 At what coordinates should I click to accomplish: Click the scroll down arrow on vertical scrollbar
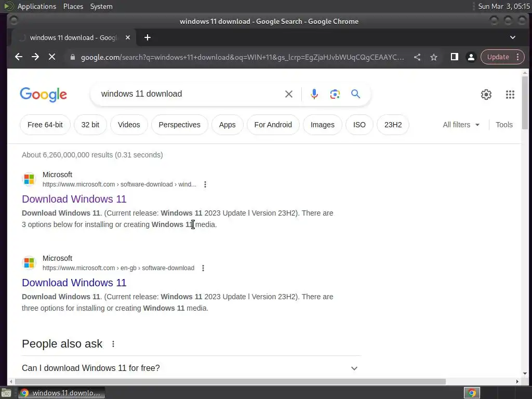[525, 374]
